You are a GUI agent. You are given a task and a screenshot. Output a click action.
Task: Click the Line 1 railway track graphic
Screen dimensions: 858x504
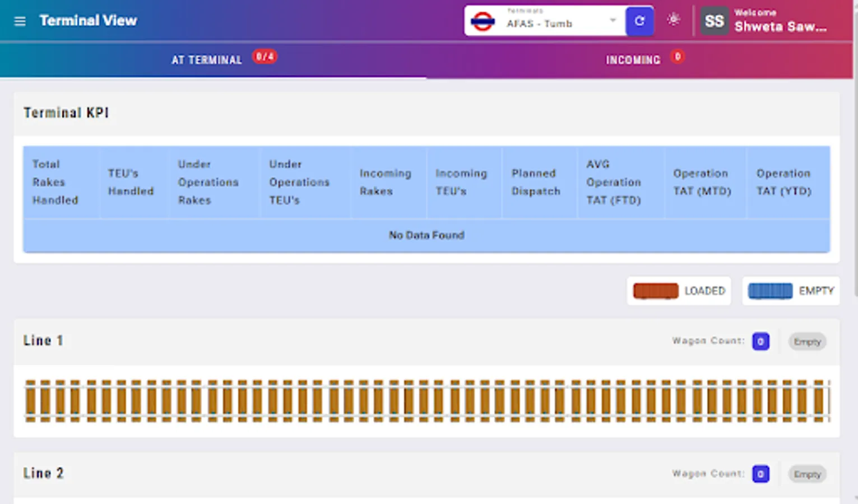click(426, 401)
